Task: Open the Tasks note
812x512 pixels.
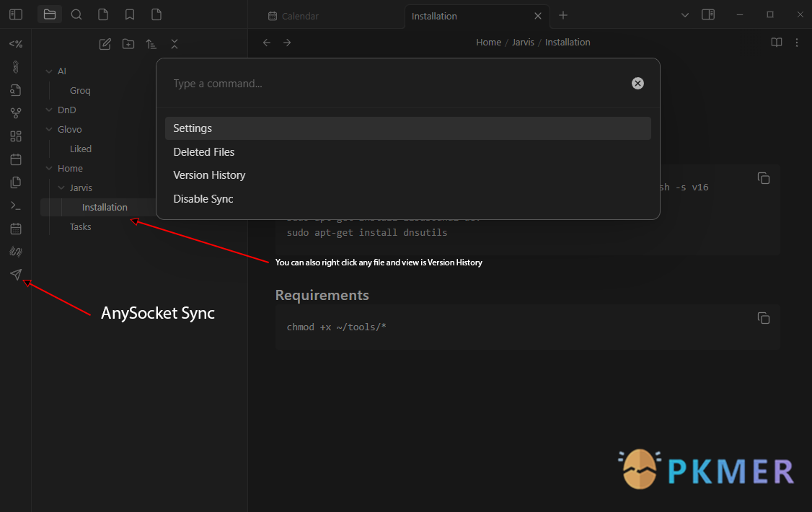Action: 80,226
